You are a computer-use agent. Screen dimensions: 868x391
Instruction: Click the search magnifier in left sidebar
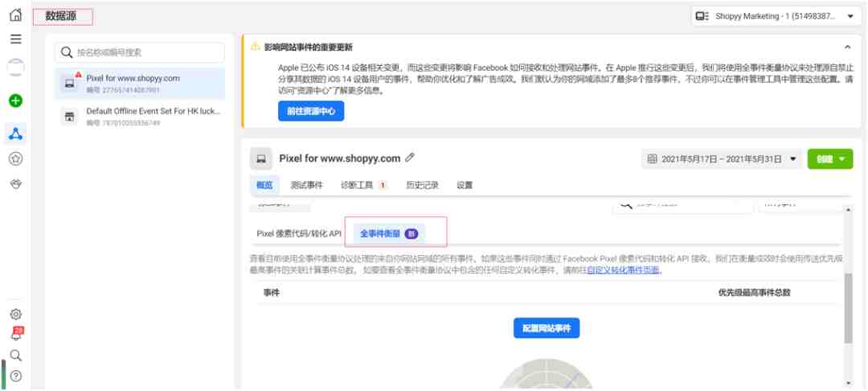coord(16,355)
